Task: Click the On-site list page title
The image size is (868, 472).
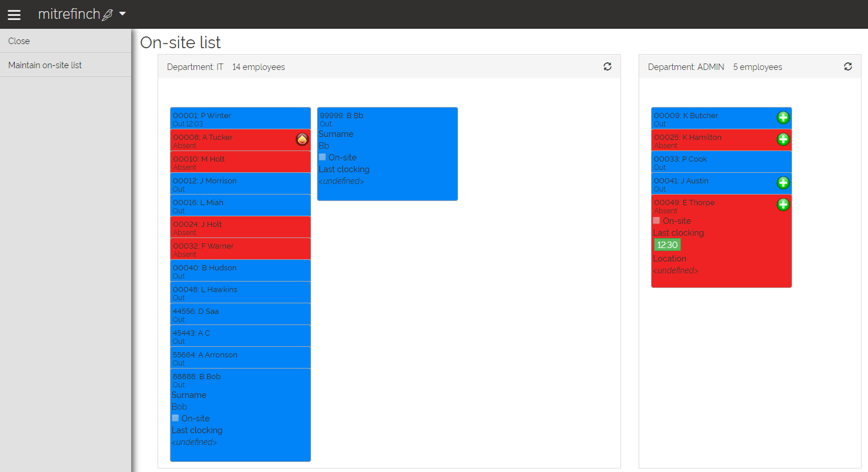Action: 181,42
